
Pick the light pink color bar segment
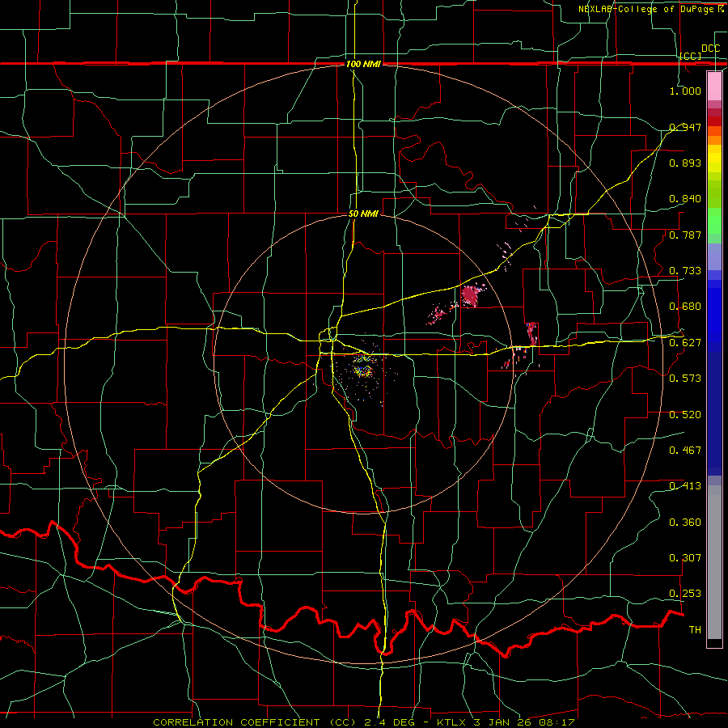[x=714, y=87]
